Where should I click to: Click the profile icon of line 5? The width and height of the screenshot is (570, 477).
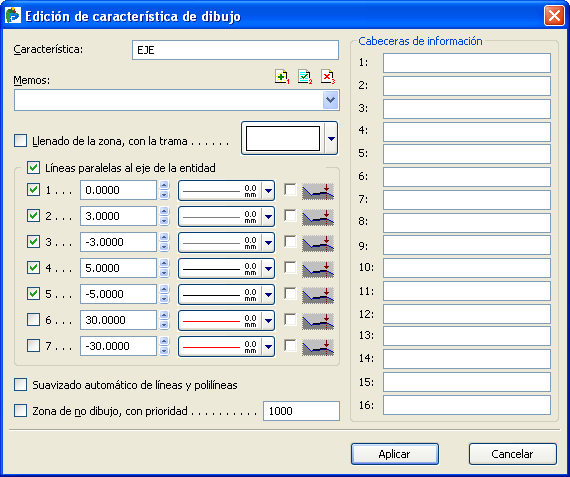pyautogui.click(x=318, y=295)
